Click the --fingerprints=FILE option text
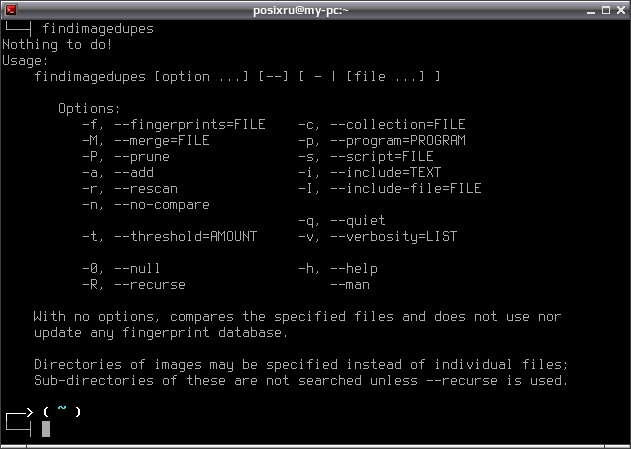The width and height of the screenshot is (631, 449). coord(190,125)
